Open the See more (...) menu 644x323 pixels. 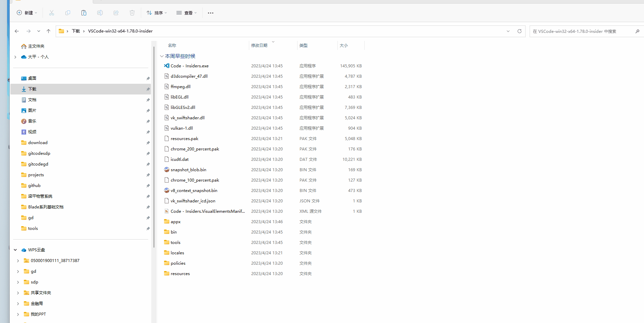(x=211, y=13)
